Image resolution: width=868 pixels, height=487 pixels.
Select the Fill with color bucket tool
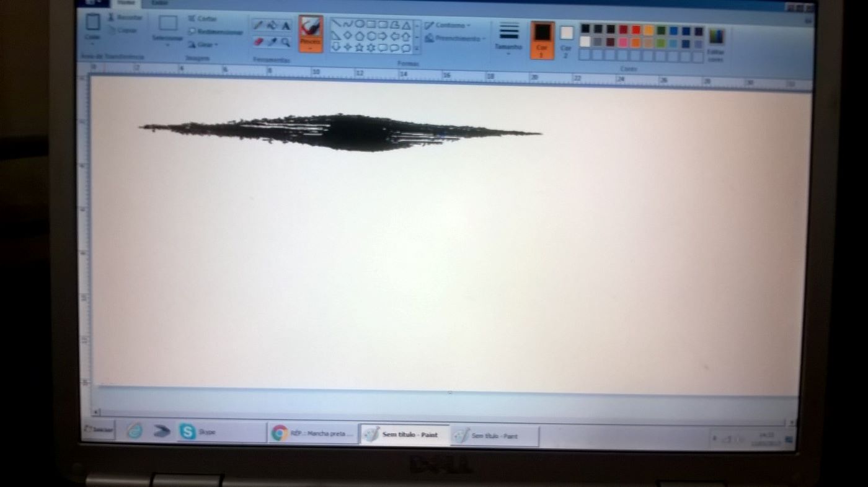tap(272, 25)
